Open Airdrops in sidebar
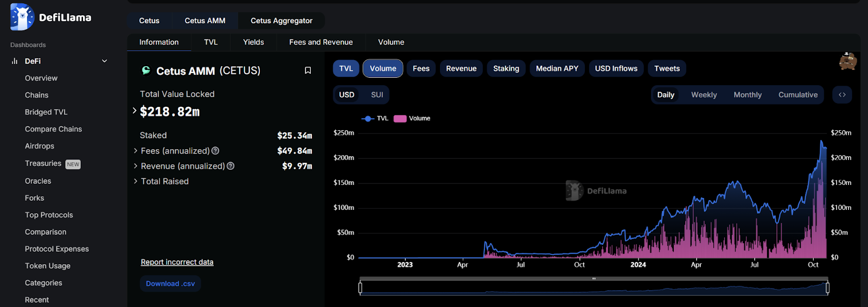The height and width of the screenshot is (307, 868). click(40, 146)
